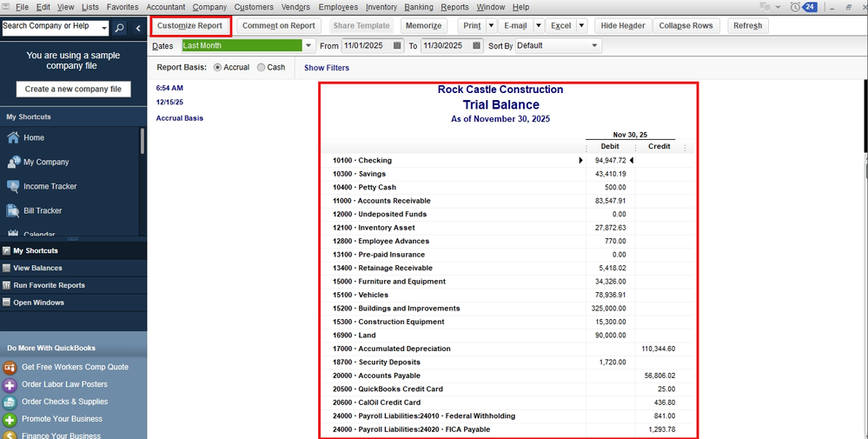Open the Banking menu

pos(419,7)
